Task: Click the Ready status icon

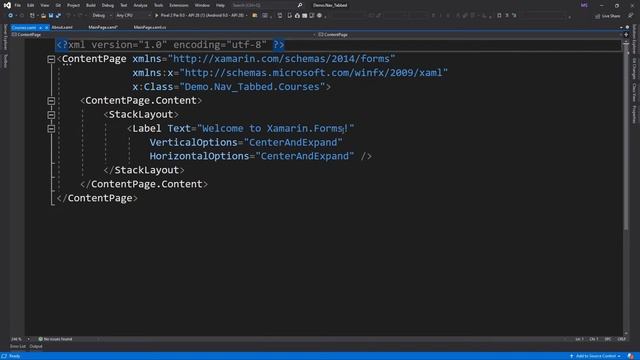Action: click(x=4, y=356)
